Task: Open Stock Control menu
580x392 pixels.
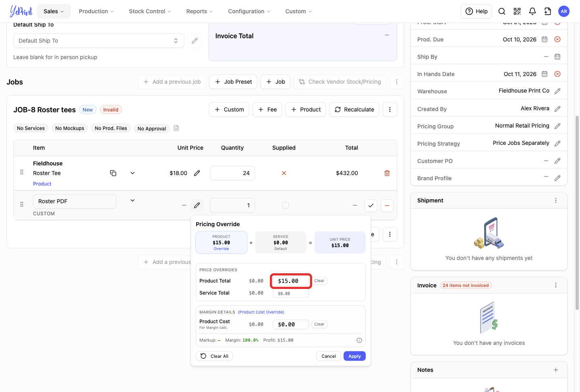Action: pos(150,11)
